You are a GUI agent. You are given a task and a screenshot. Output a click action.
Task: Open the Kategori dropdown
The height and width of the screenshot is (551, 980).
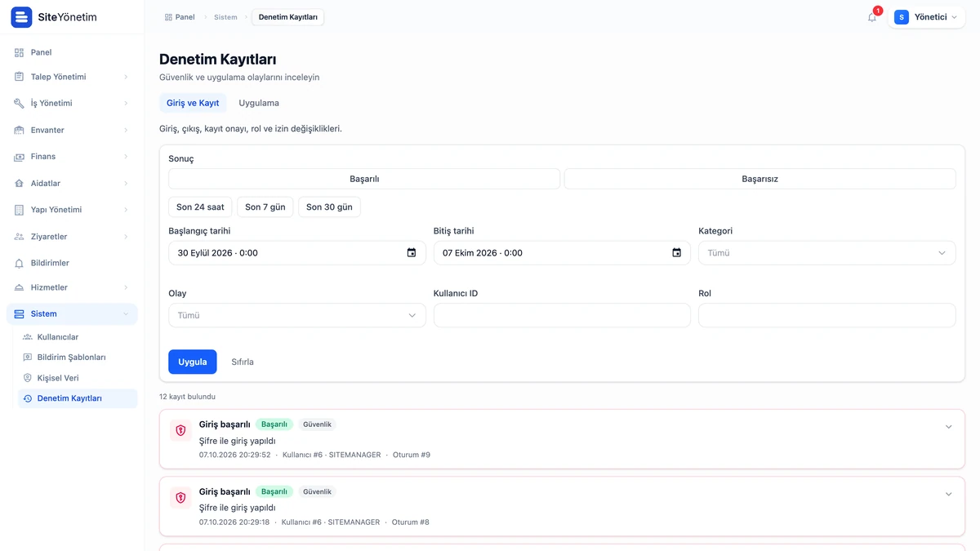826,253
